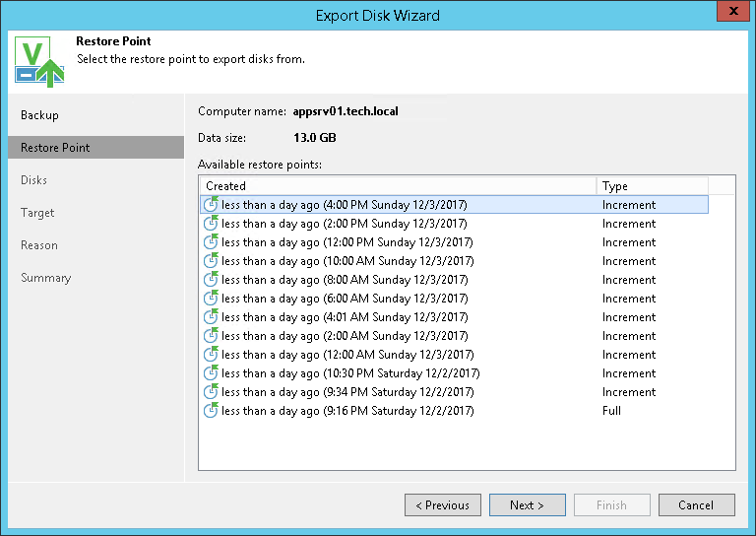Viewport: 756px width, 536px height.
Task: Select the Restore Point wizard step
Action: 55,148
